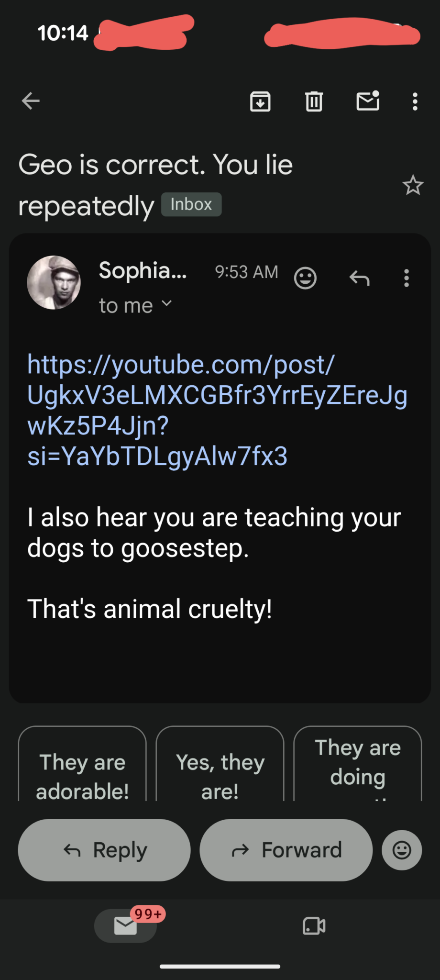
Task: Delete email using the trash icon
Action: point(314,101)
